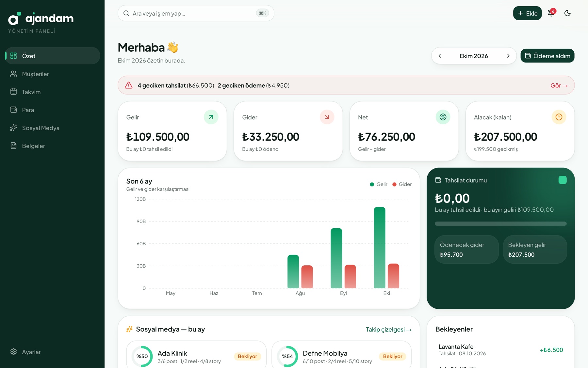Image resolution: width=588 pixels, height=368 pixels.
Task: Follow the Gör link in alert
Action: (559, 85)
